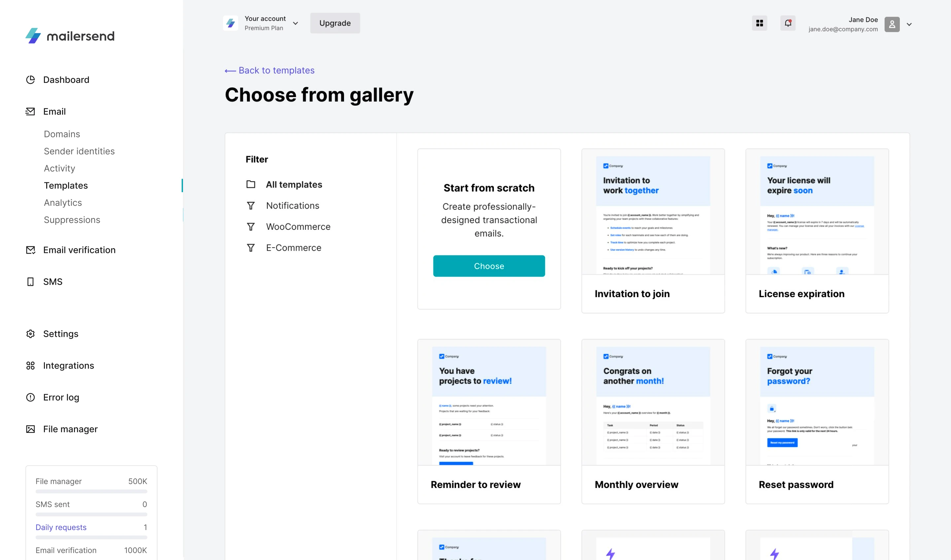Open the Email verification menu label
This screenshot has width=951, height=560.
click(x=79, y=250)
